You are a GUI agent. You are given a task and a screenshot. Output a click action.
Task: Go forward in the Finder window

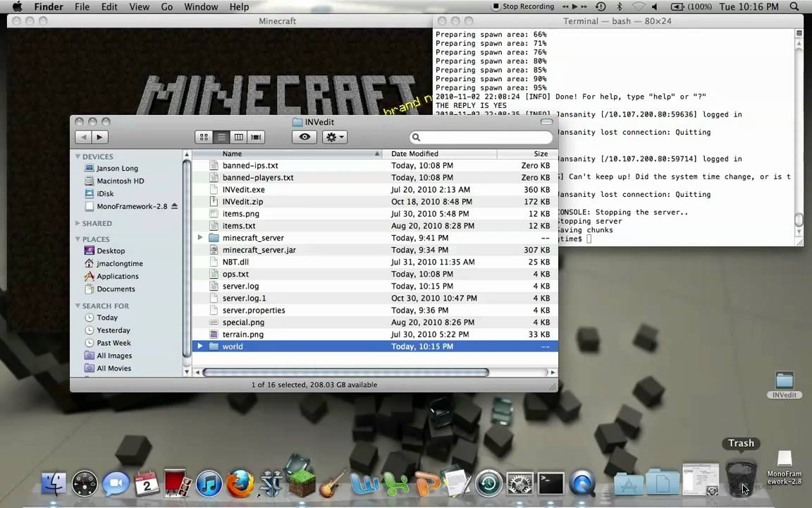(100, 138)
